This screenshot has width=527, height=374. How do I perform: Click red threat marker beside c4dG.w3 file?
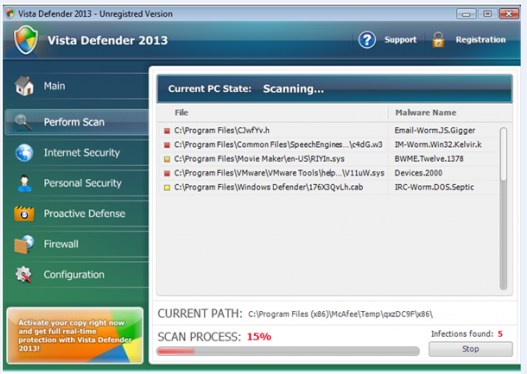(167, 145)
